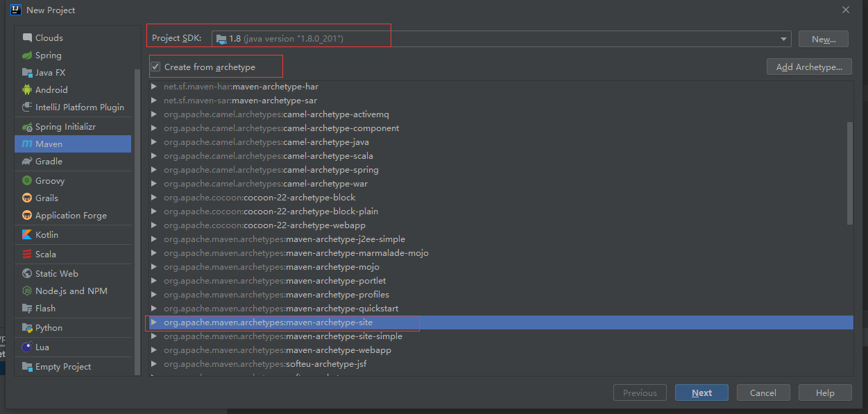Close the New Project dialog
This screenshot has width=868, height=414.
tap(845, 10)
